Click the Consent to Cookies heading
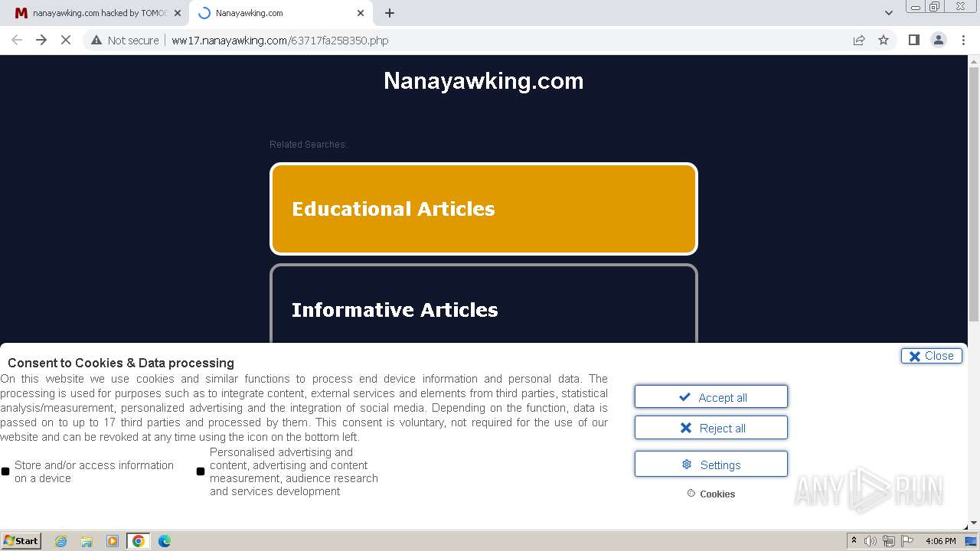 click(121, 363)
